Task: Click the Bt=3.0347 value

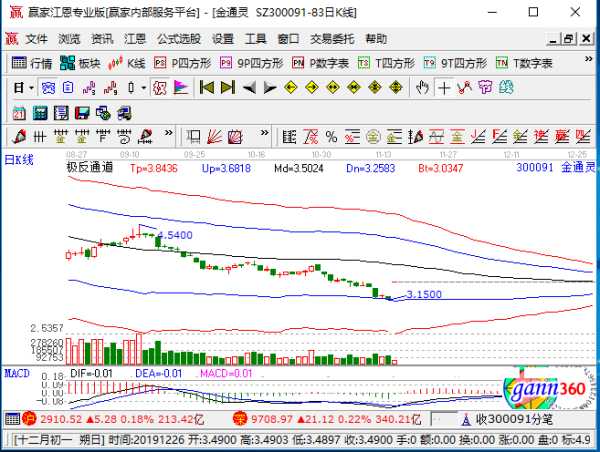Action: [440, 168]
